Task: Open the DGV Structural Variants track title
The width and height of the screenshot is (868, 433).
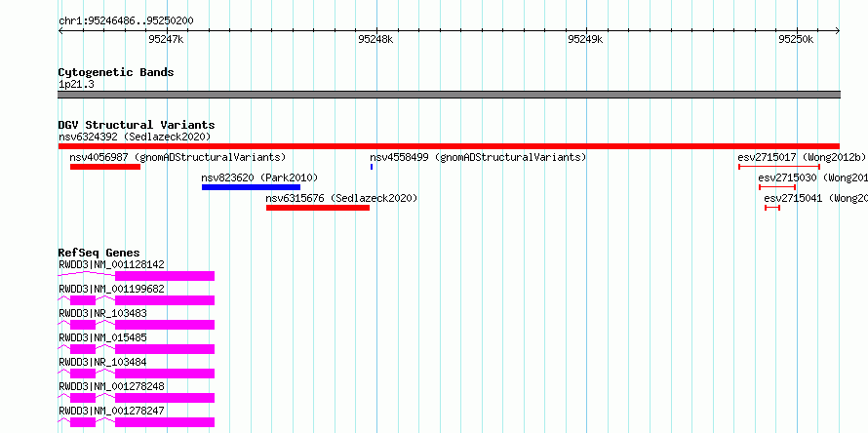Action: 137,125
